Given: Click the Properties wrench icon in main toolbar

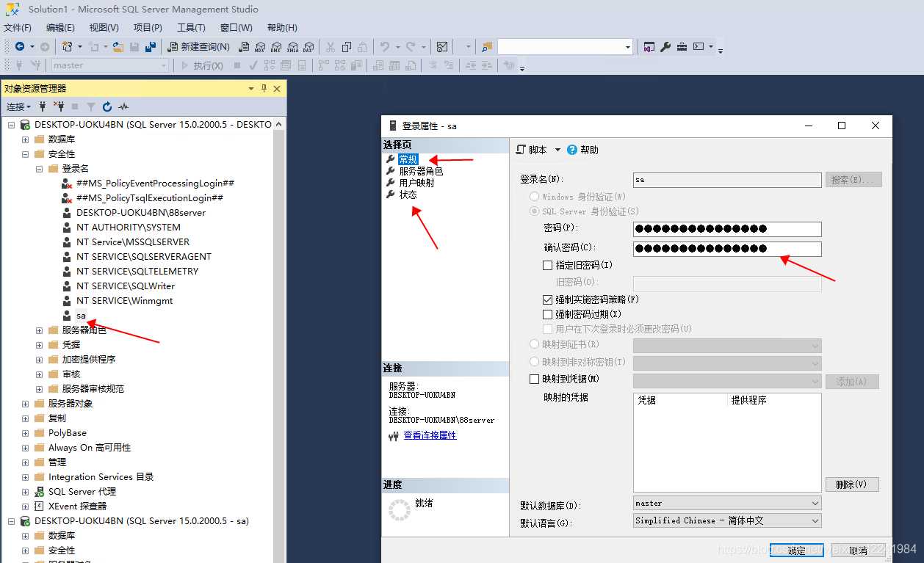Looking at the screenshot, I should click(x=665, y=46).
